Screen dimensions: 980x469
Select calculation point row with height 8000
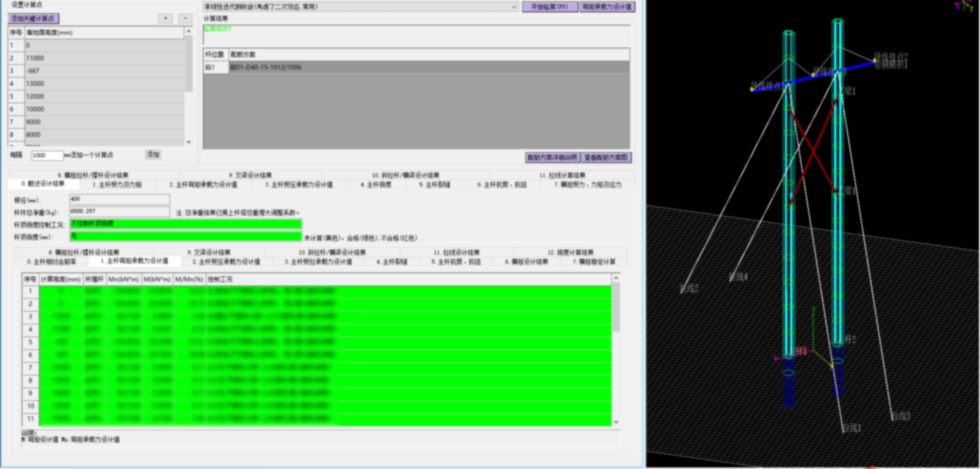[x=104, y=134]
